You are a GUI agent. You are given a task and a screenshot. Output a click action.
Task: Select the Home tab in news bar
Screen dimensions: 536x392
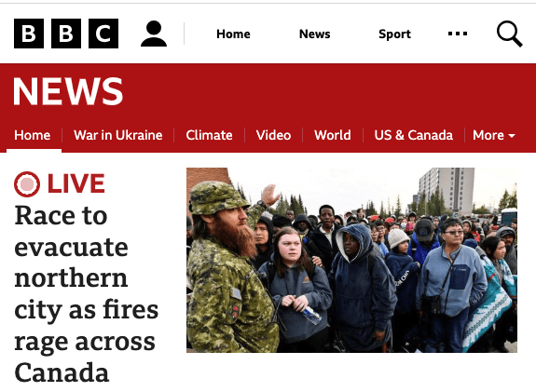(33, 135)
